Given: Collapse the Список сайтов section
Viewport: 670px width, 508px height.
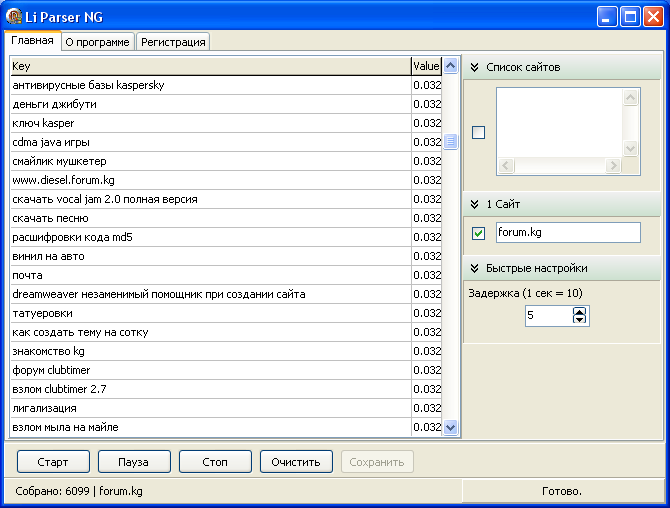Looking at the screenshot, I should pos(475,67).
